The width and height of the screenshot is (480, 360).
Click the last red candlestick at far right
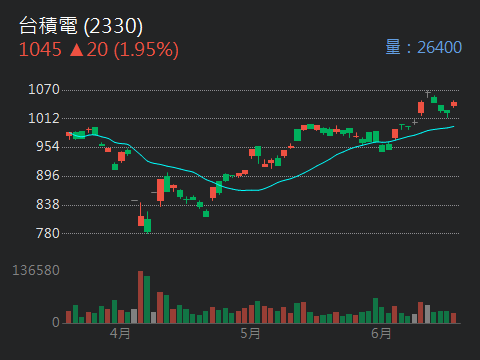pyautogui.click(x=454, y=104)
